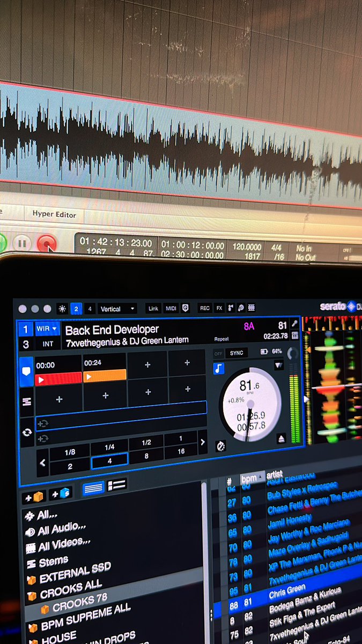Show the cue points tab icon
This screenshot has height=644, width=362.
[x=26, y=371]
